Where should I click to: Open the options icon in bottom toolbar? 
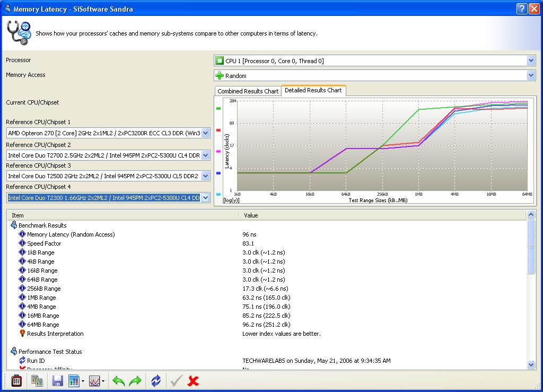16,381
